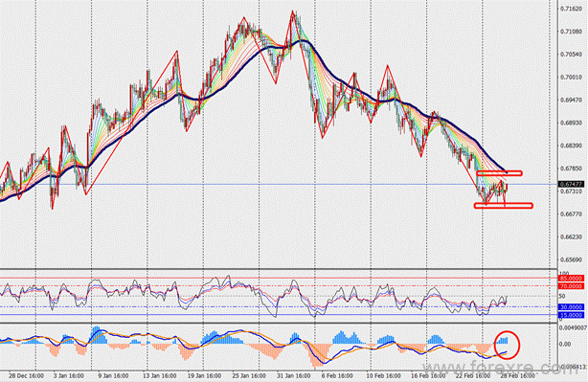Click the blue 30.0000 oscillator level label
The image size is (588, 382).
571,307
